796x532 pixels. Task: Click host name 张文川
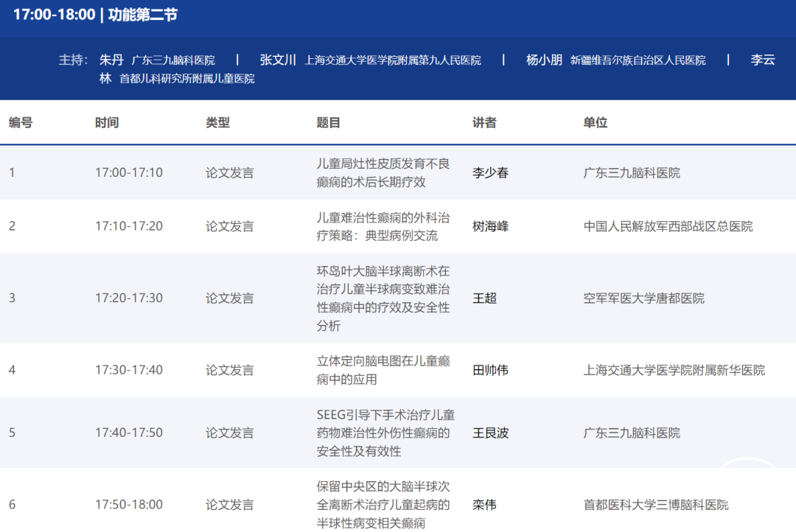click(x=278, y=60)
